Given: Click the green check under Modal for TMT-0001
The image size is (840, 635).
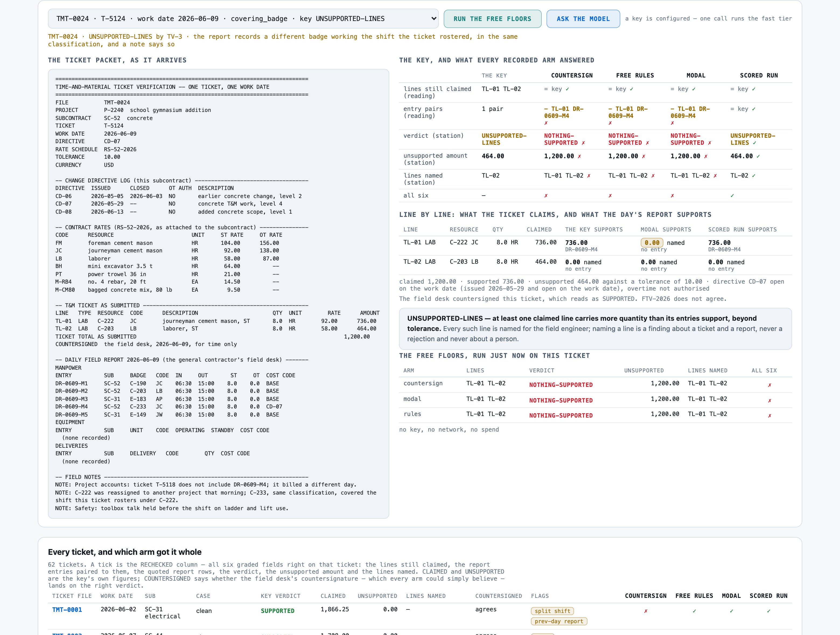Looking at the screenshot, I should click(731, 611).
